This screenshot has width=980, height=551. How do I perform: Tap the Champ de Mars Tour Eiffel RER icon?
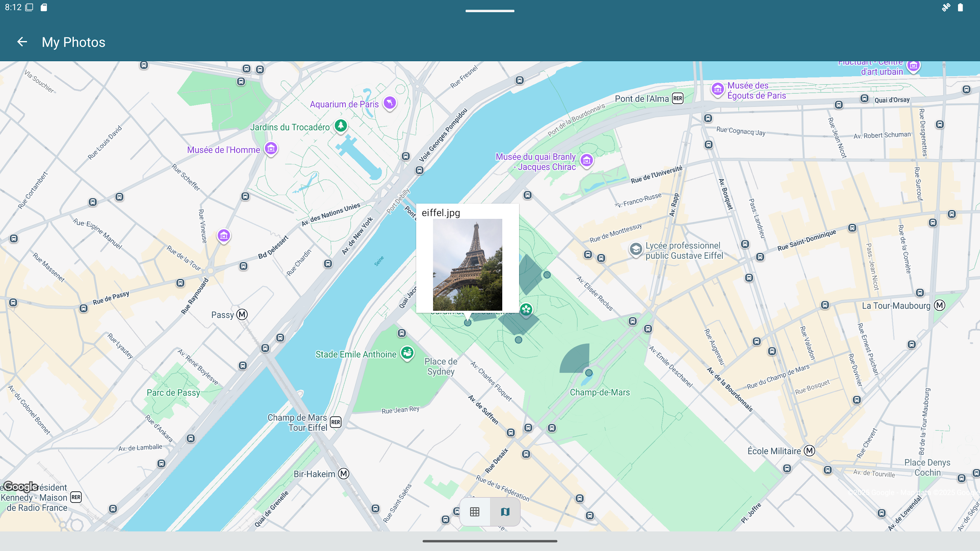point(335,422)
